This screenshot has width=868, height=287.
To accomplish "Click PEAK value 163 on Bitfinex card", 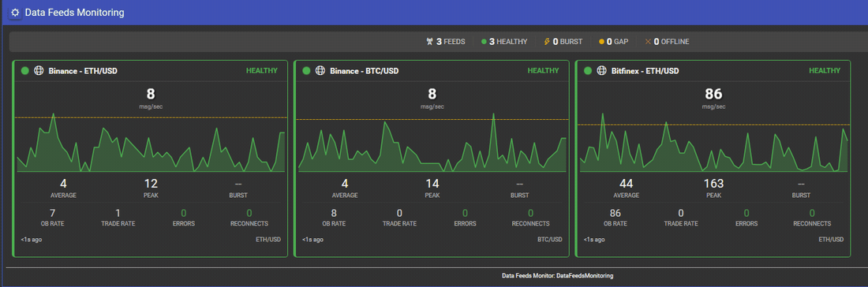I will pos(713,184).
